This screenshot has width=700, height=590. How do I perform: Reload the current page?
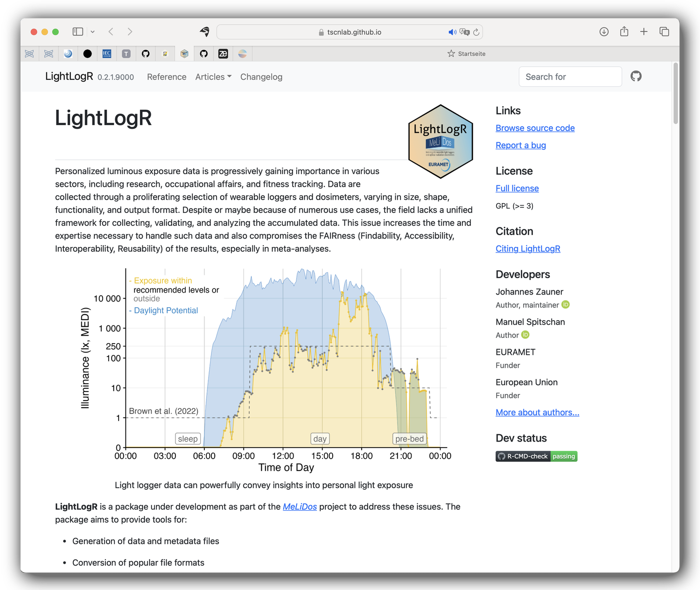click(476, 32)
